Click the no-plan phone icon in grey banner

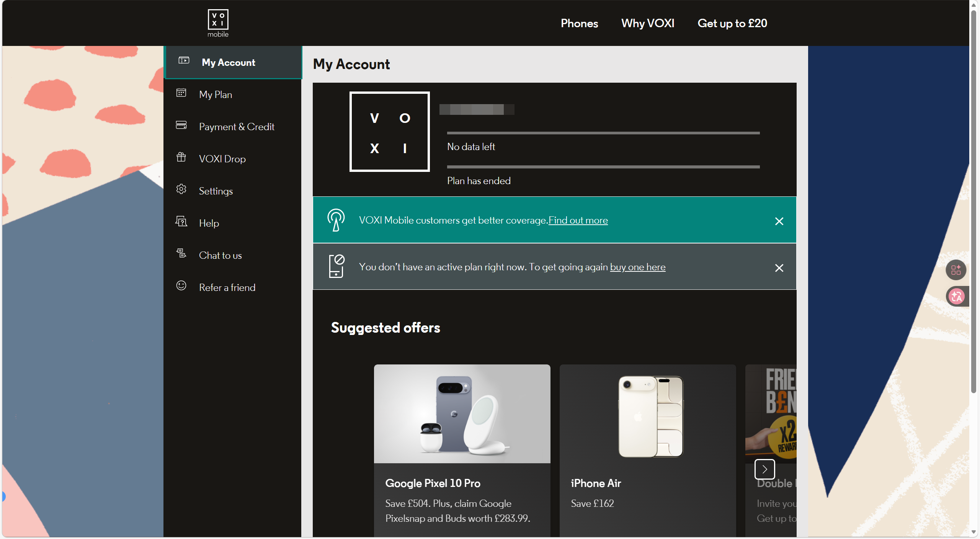336,266
